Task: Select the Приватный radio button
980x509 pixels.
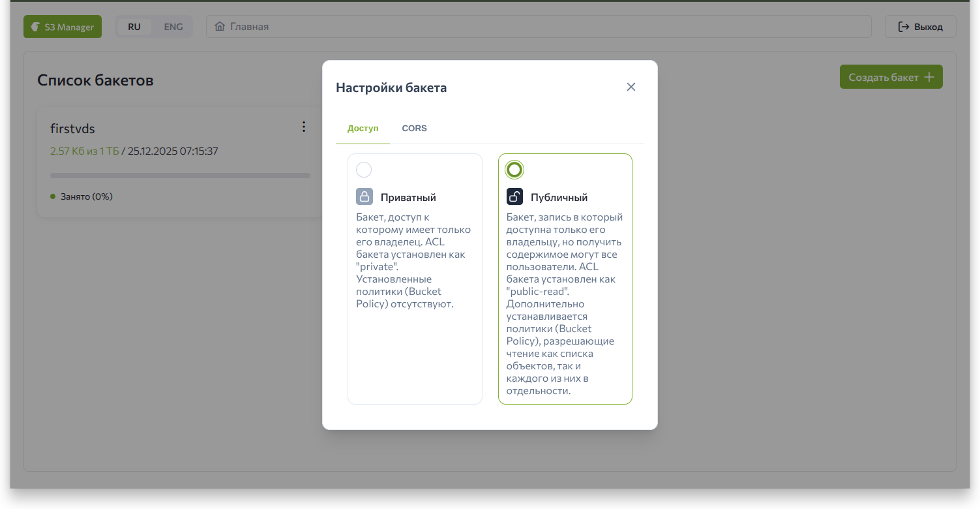Action: (364, 170)
